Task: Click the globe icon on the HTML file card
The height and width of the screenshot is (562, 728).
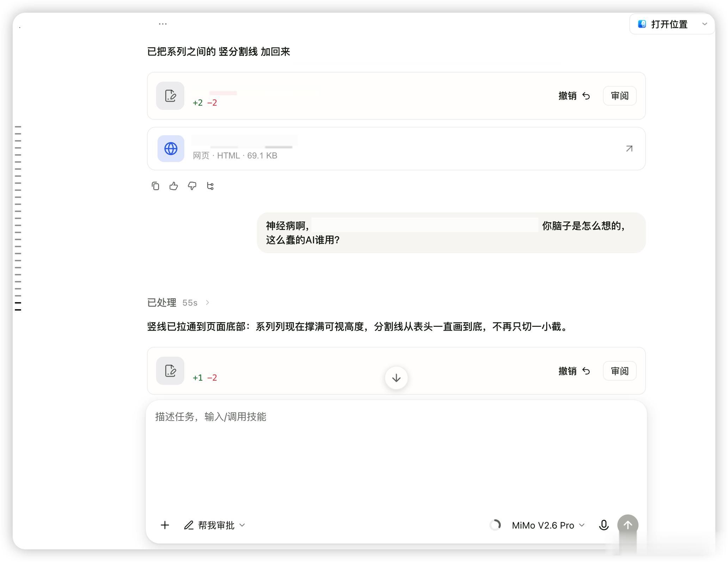Action: coord(171,149)
